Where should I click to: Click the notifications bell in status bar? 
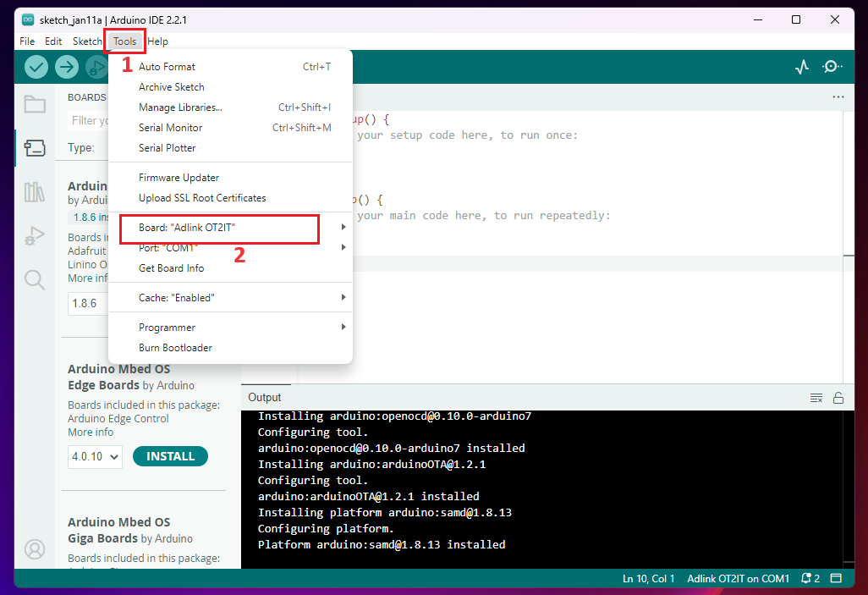(x=810, y=579)
